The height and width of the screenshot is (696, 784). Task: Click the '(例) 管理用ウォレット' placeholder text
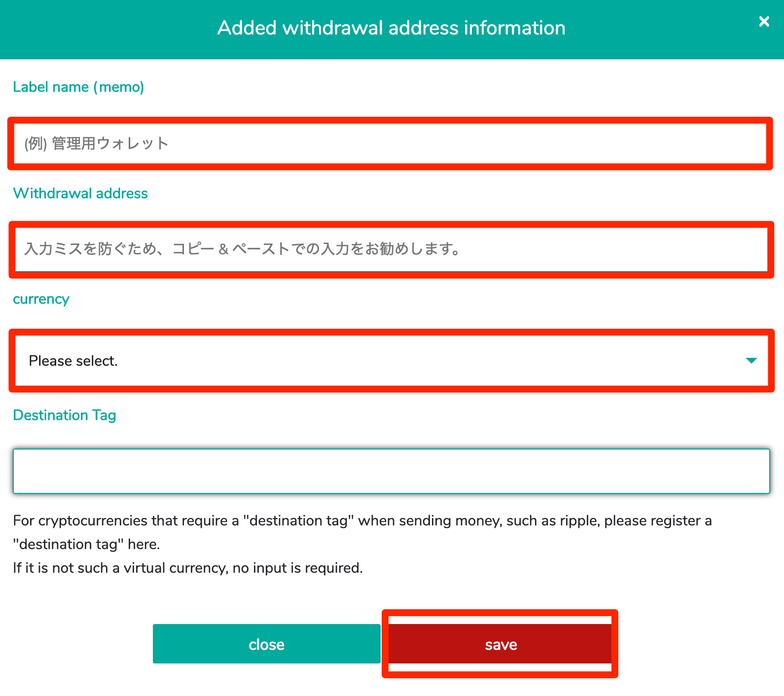pos(97,143)
